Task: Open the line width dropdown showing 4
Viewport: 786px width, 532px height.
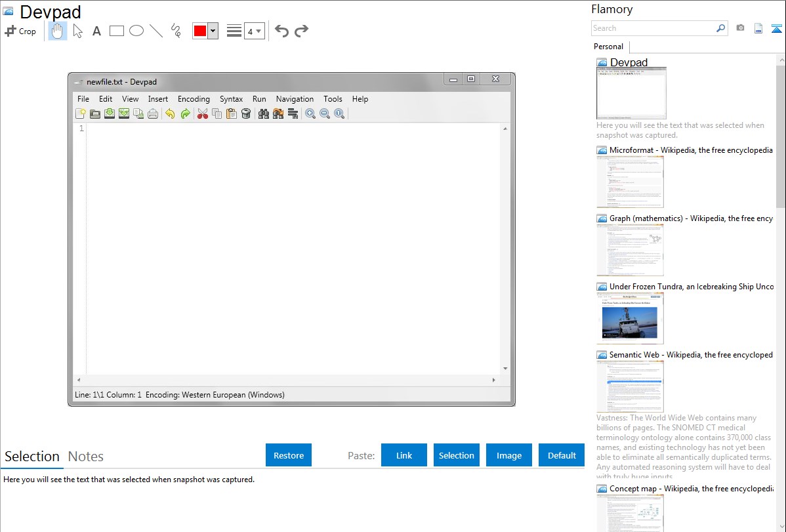Action: tap(255, 31)
